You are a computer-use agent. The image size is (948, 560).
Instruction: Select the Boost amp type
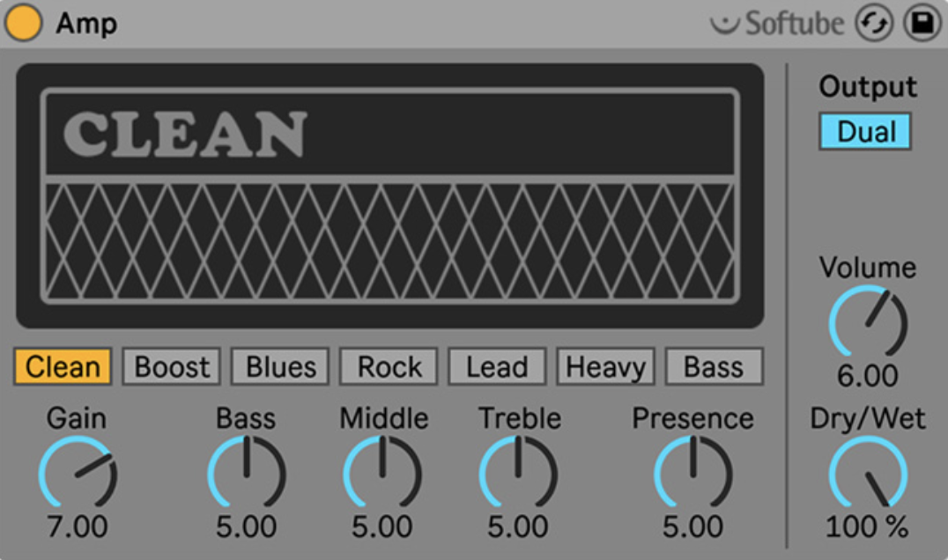(x=172, y=366)
